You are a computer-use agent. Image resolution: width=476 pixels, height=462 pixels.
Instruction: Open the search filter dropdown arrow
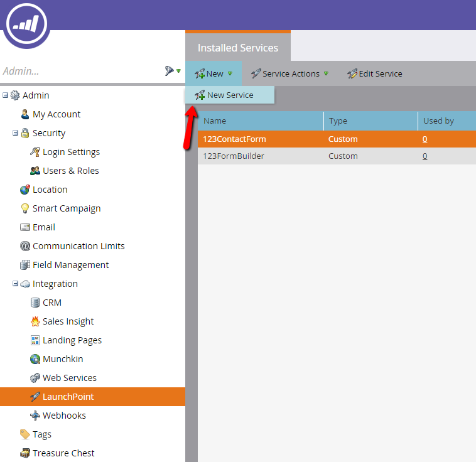coord(178,71)
